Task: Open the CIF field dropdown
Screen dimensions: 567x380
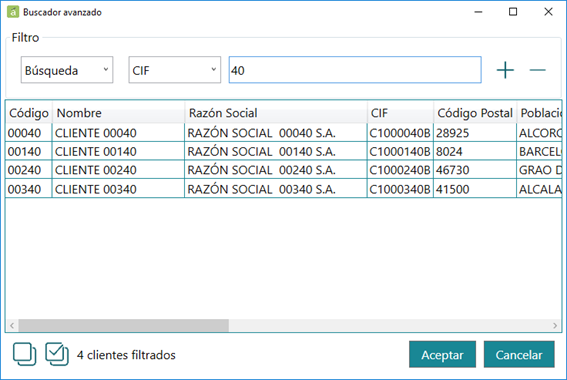Action: 175,70
